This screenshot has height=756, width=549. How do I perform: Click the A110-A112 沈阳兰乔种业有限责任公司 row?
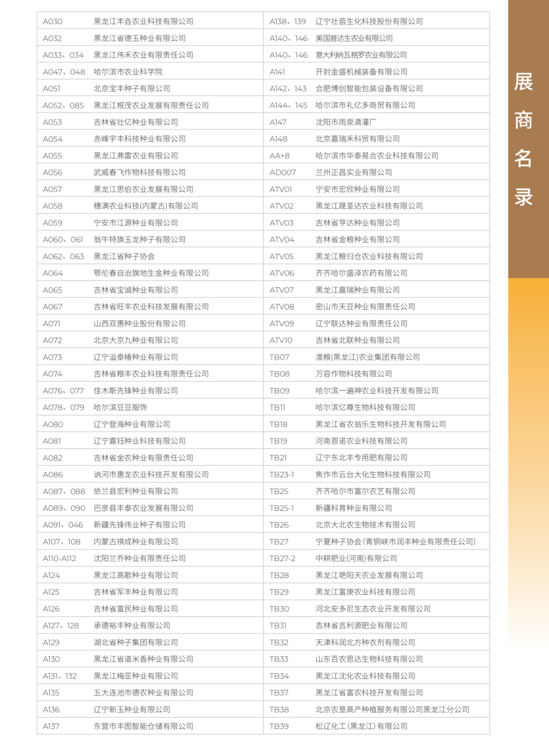tap(147, 558)
